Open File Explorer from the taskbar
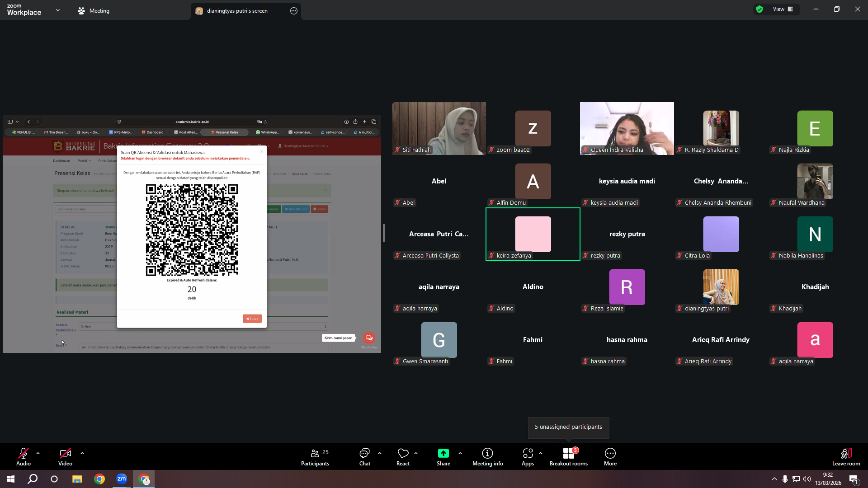 pos(77,479)
